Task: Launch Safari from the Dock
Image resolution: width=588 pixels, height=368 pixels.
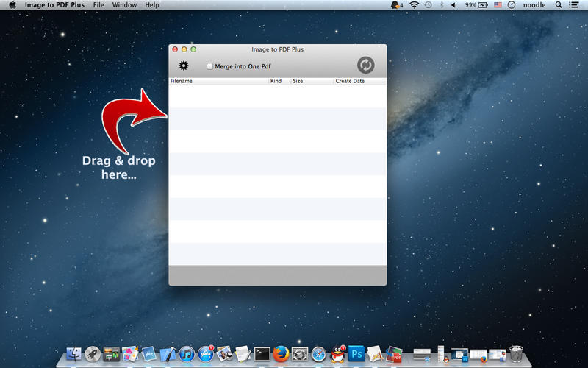Action: tap(319, 354)
